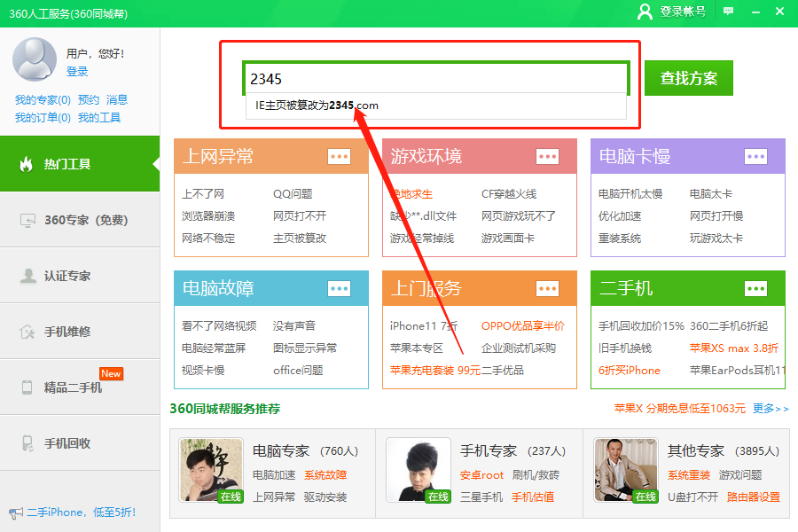Click the 系统故障 tag under 电脑专家
Screen dimensions: 798x532
tap(325, 475)
